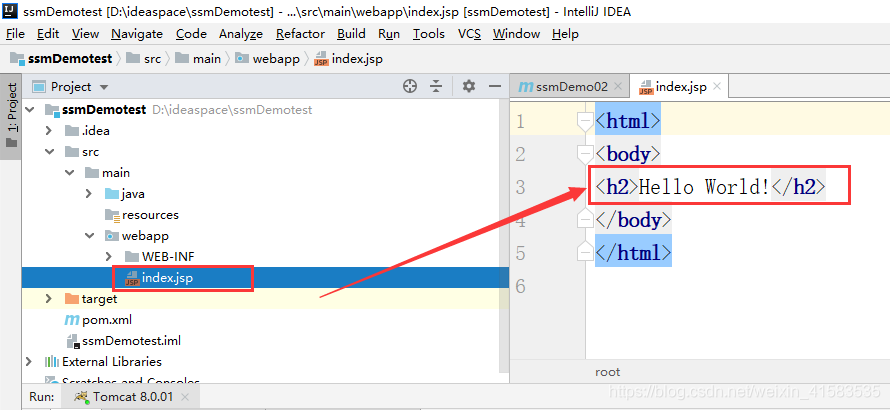Click fold marker on closing html tag
This screenshot has height=410, width=890.
point(585,252)
